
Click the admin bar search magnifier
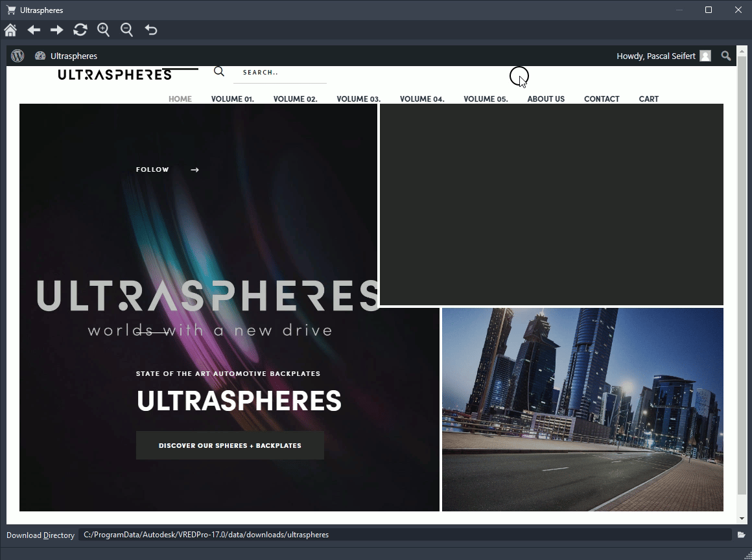[x=725, y=56]
